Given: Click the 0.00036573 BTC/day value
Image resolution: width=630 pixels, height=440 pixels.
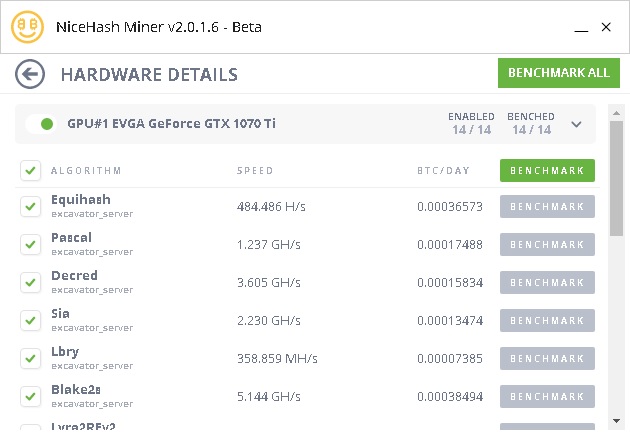Looking at the screenshot, I should click(x=450, y=207).
